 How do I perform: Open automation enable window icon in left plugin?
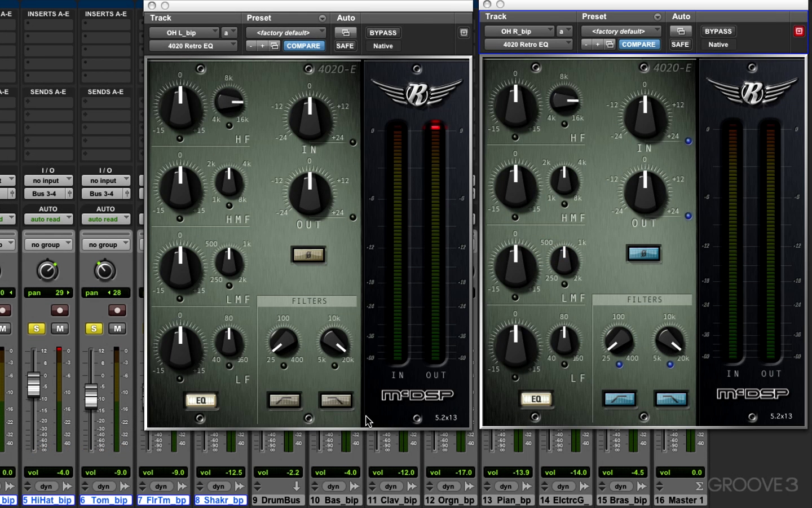point(345,33)
